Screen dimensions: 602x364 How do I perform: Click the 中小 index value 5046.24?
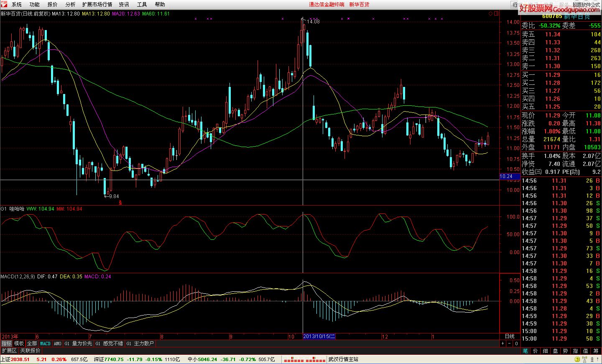coord(207,359)
